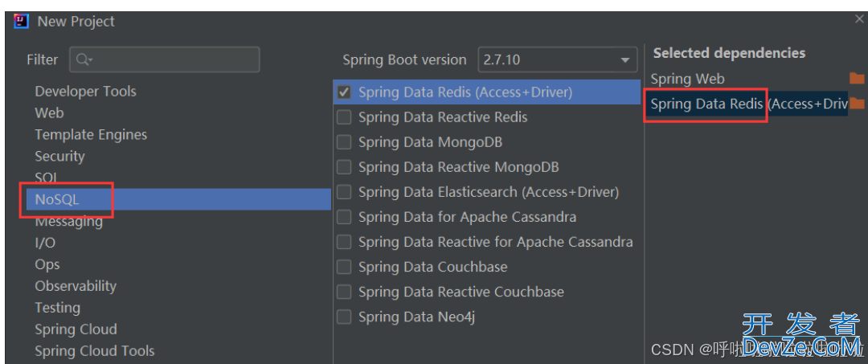Image resolution: width=868 pixels, height=364 pixels.
Task: Open the Template Engines category
Action: 92,134
